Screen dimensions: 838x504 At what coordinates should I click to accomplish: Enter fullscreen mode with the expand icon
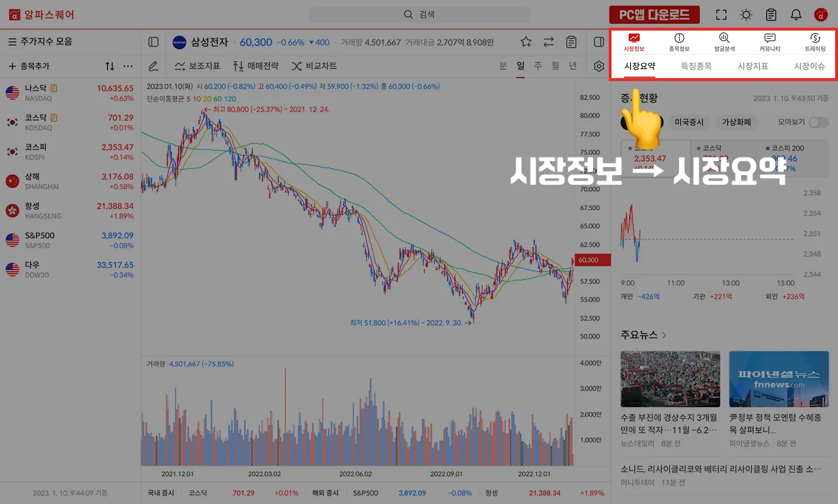coord(721,15)
